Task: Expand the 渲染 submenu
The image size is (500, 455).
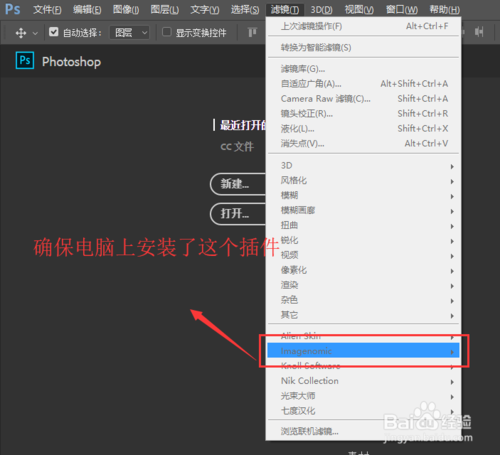Action: coord(364,285)
